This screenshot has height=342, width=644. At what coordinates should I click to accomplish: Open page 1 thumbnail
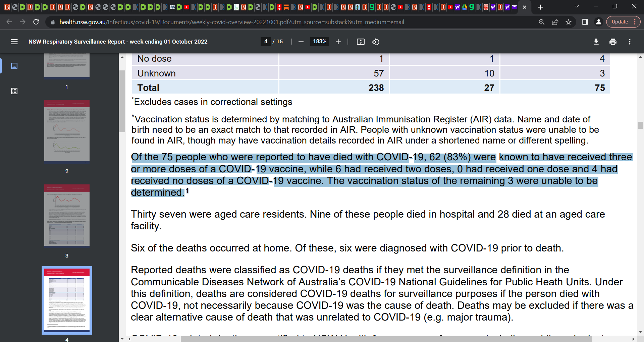[x=67, y=65]
